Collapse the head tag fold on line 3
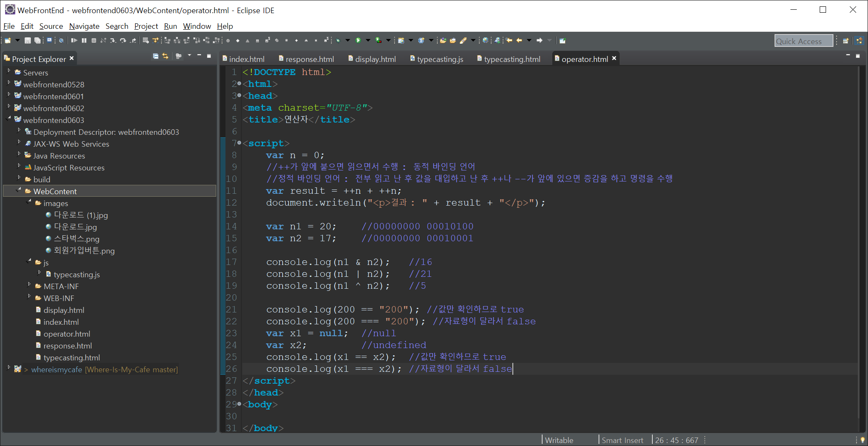Viewport: 868px width, 446px height. click(x=239, y=95)
